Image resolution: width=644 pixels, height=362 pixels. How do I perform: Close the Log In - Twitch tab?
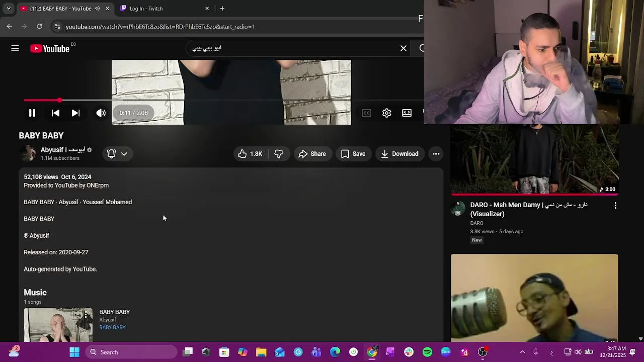point(207,9)
